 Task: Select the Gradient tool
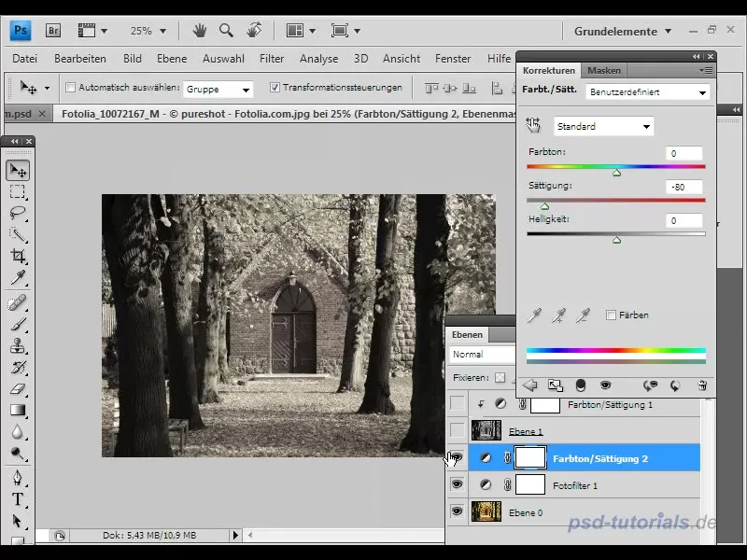tap(18, 410)
